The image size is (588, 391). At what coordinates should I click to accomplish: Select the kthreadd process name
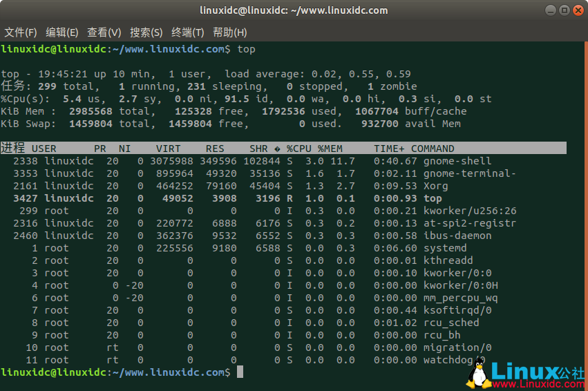coord(448,260)
